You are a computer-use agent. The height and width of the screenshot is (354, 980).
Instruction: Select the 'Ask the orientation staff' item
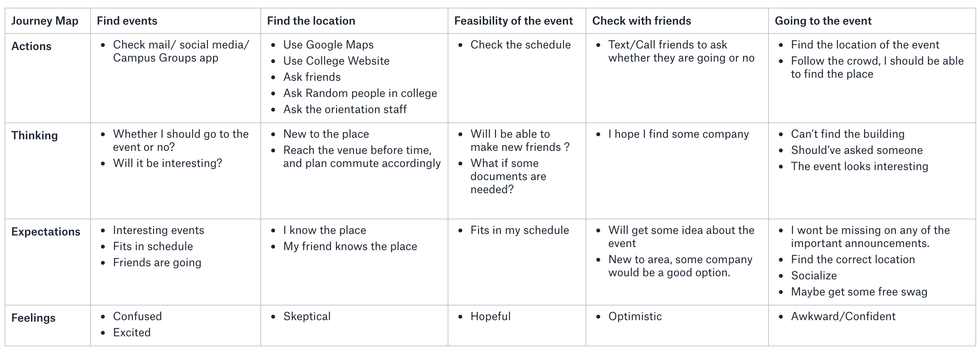point(345,109)
